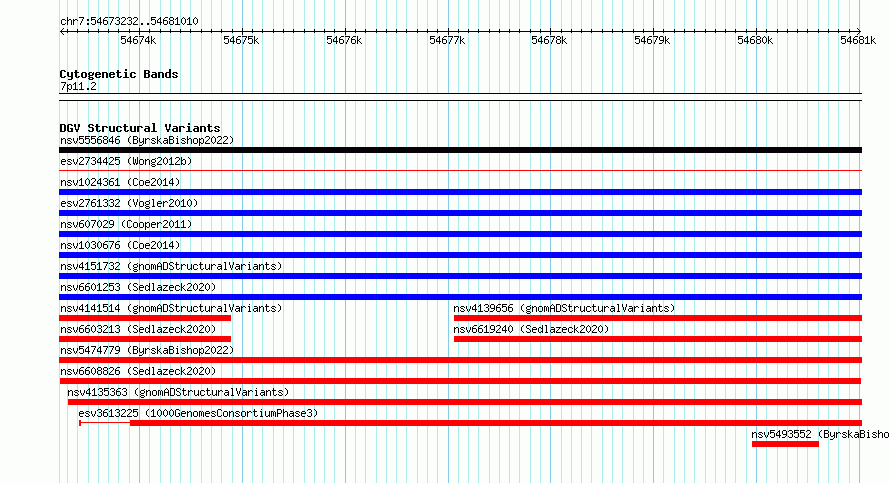
Task: Click the chr7:54673232..54681010 region label
Action: [129, 22]
